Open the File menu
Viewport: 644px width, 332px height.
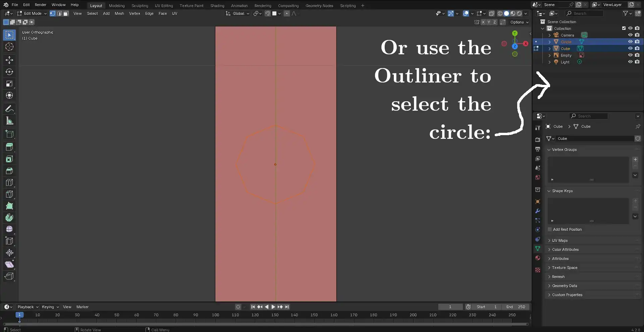(x=15, y=5)
